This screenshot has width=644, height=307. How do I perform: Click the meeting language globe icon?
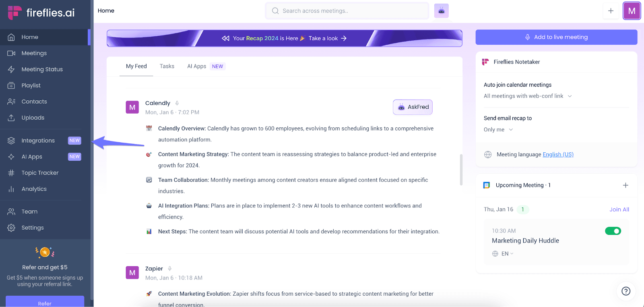tap(488, 154)
